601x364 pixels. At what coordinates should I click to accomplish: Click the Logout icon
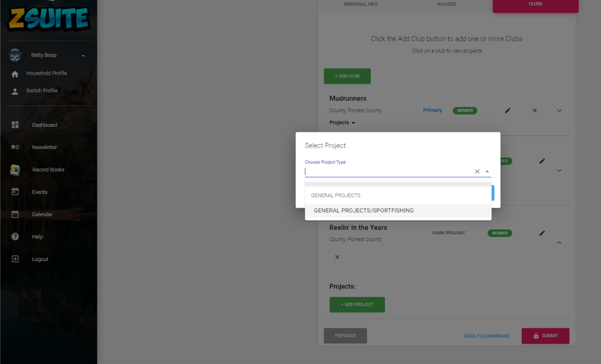pyautogui.click(x=15, y=259)
